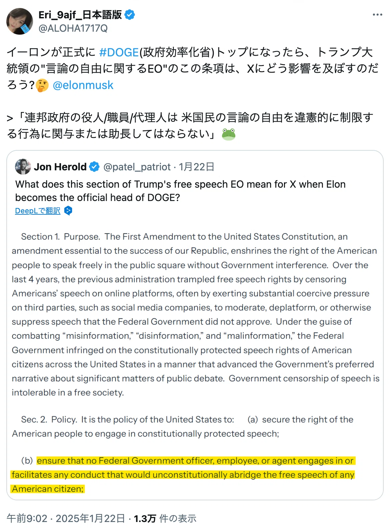This screenshot has width=392, height=532.
Task: Click the 1.3万 件の表示 view count
Action: tap(165, 518)
